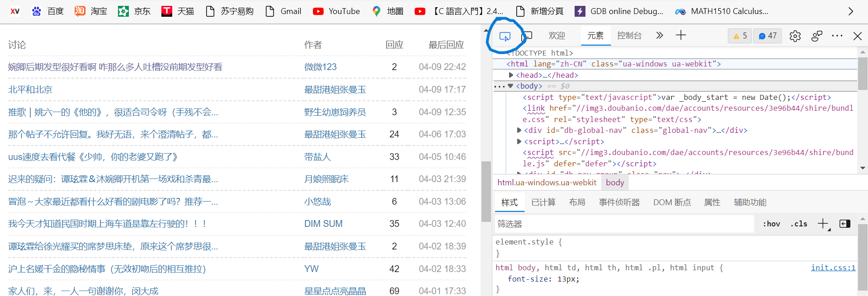
Task: Toggle computed styles sidebar icon
Action: (x=844, y=224)
